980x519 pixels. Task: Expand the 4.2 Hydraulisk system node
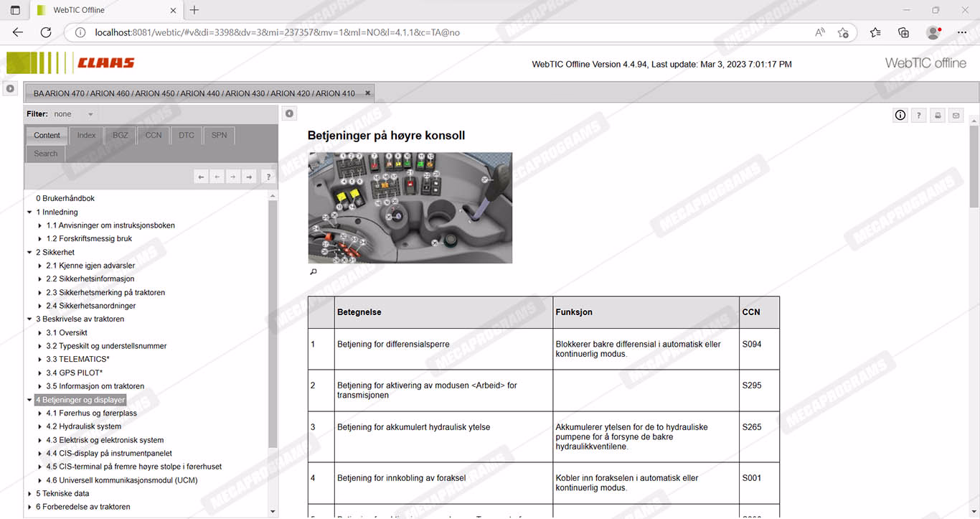pyautogui.click(x=40, y=426)
